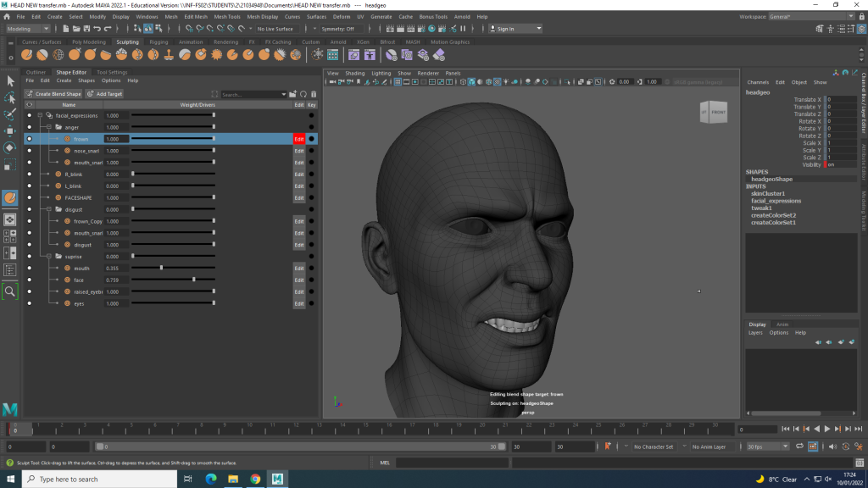Open Google Chrome from the taskbar
This screenshot has width=868, height=488.
tap(255, 479)
